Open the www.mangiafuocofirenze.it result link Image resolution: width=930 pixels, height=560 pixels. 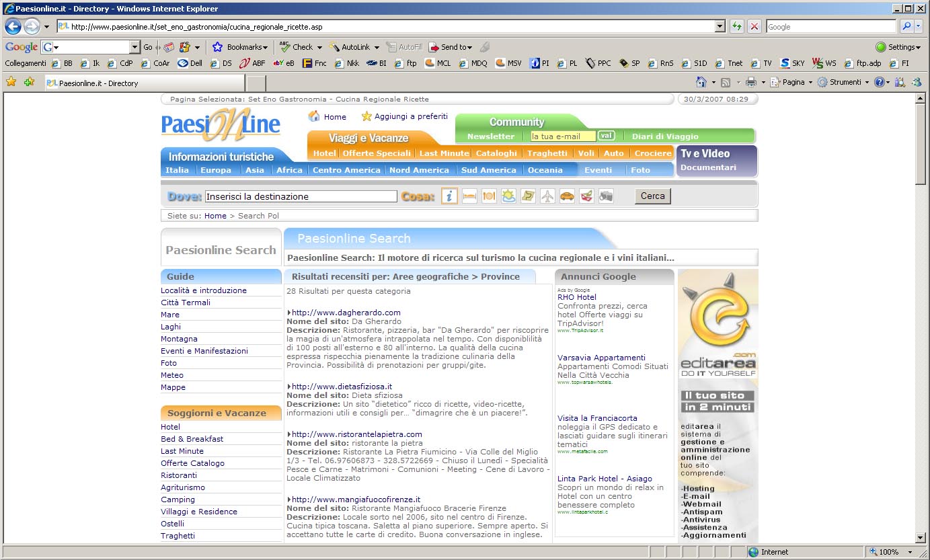(356, 499)
